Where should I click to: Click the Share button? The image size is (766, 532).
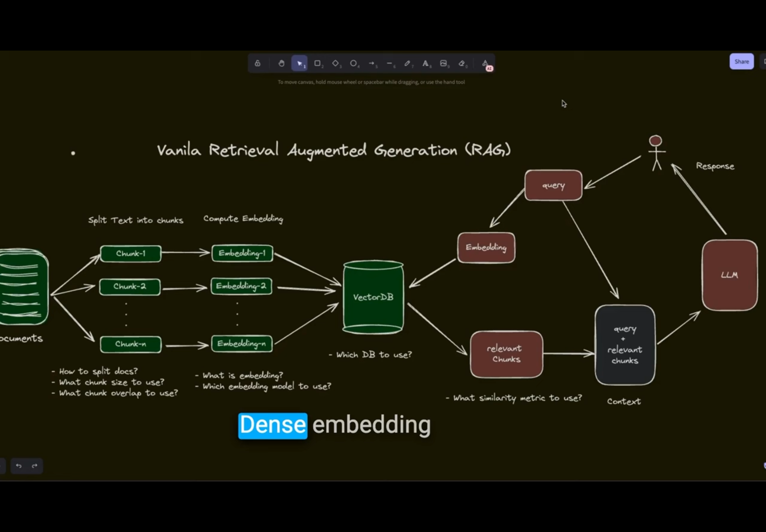(741, 62)
